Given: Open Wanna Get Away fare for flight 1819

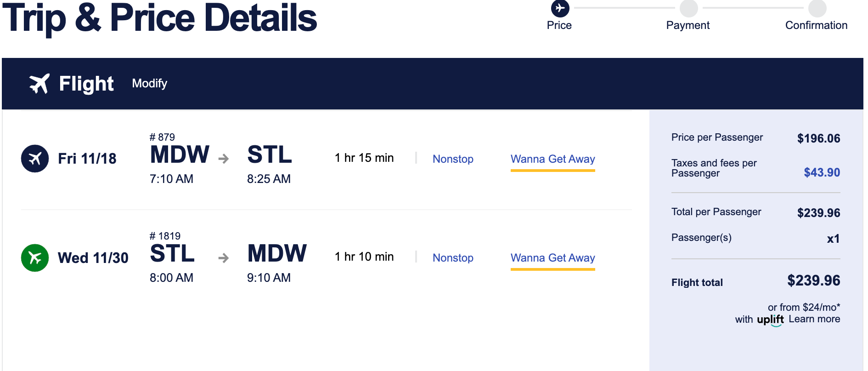Looking at the screenshot, I should (552, 258).
